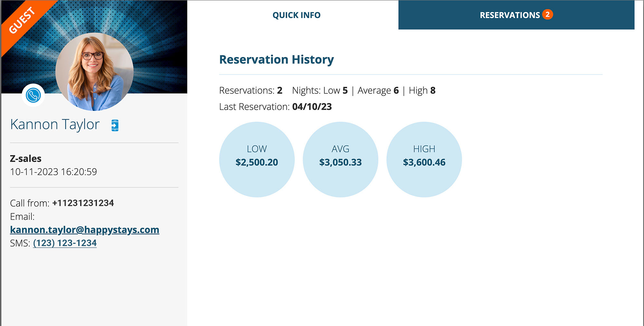The height and width of the screenshot is (326, 644).
Task: Click the Reservation History heading
Action: [x=276, y=59]
